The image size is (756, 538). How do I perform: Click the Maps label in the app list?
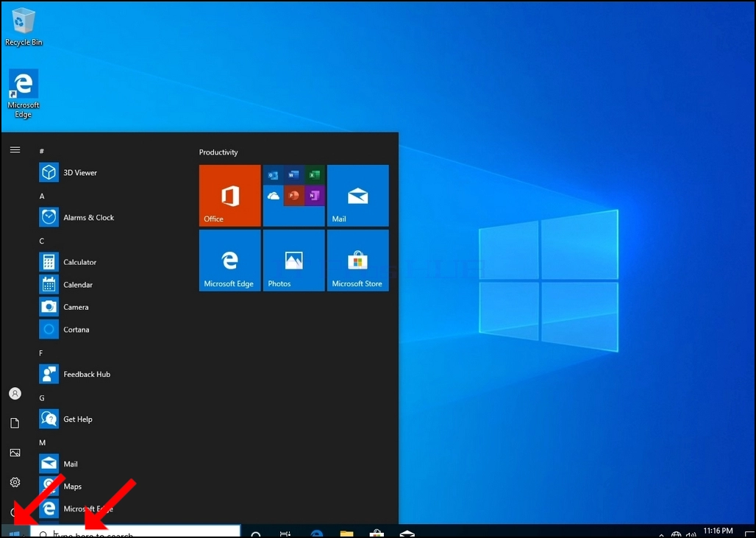click(72, 486)
